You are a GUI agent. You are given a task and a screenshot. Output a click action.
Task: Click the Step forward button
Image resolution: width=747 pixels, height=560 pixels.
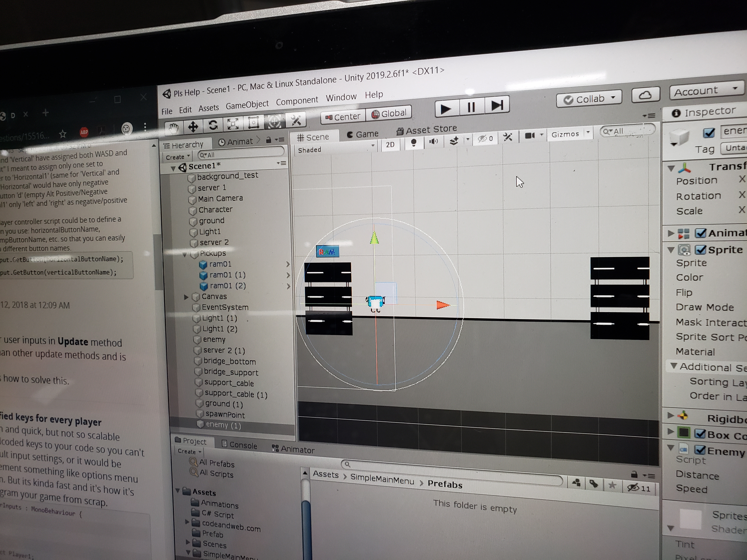(497, 106)
